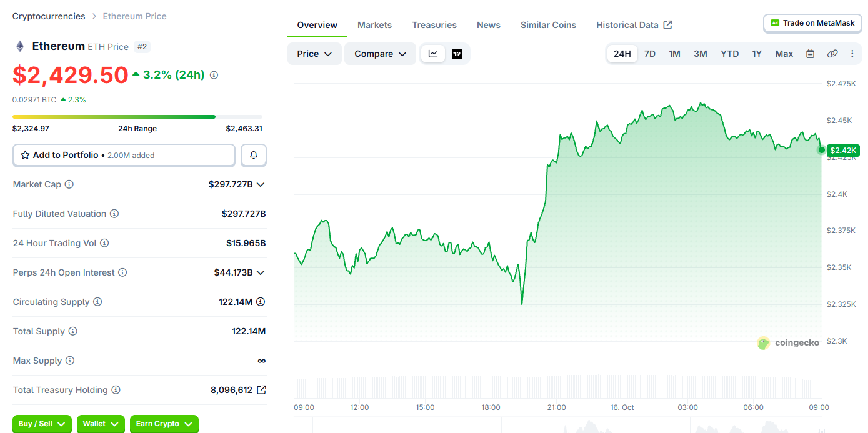Click the Ethereum logo icon

coord(20,46)
